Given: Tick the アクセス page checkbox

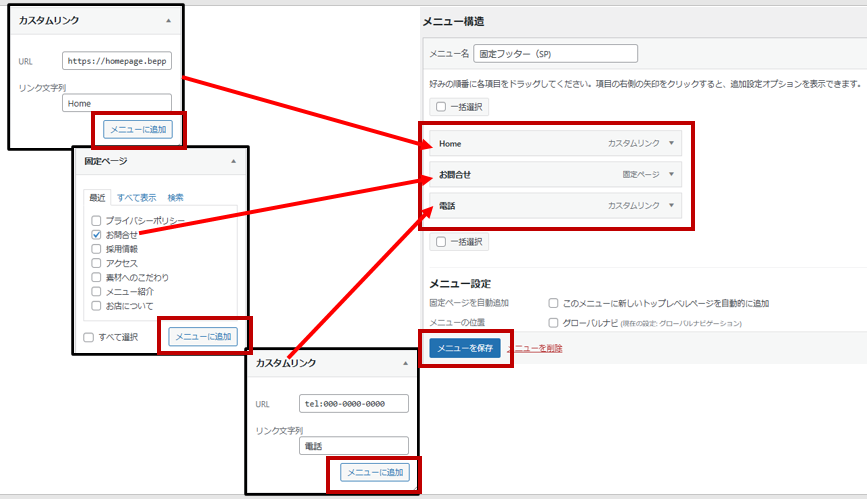Looking at the screenshot, I should tap(96, 263).
